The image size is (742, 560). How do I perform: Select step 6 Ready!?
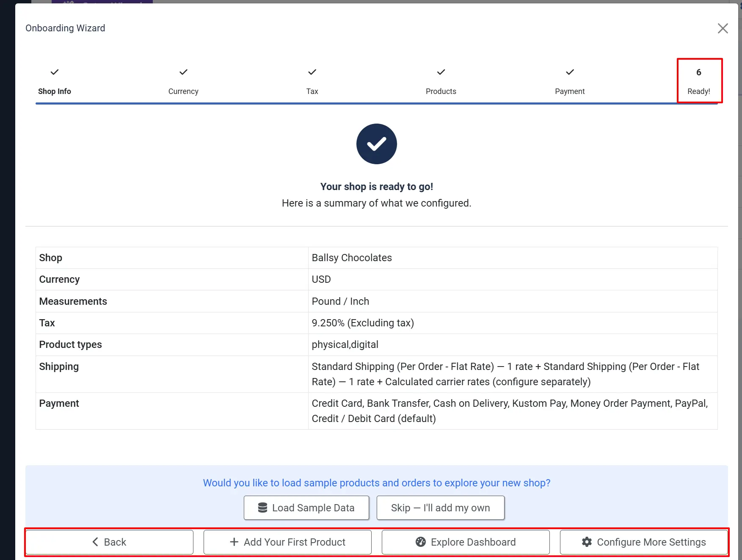(699, 81)
